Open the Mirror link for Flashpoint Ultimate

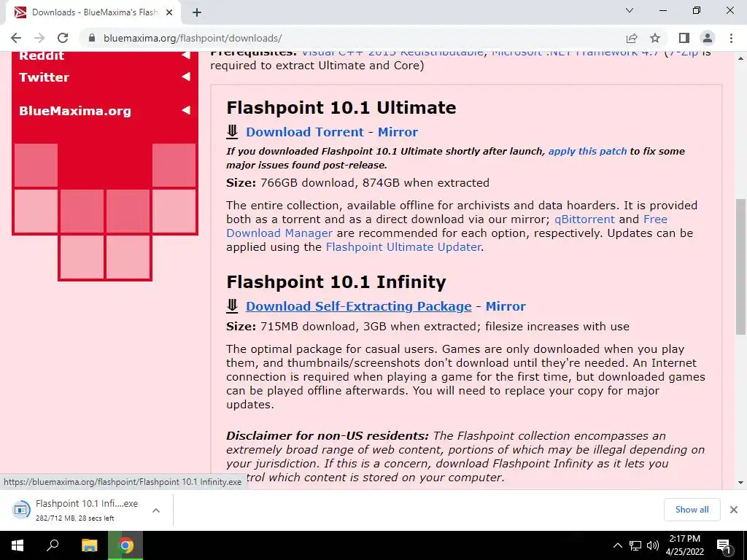[398, 132]
